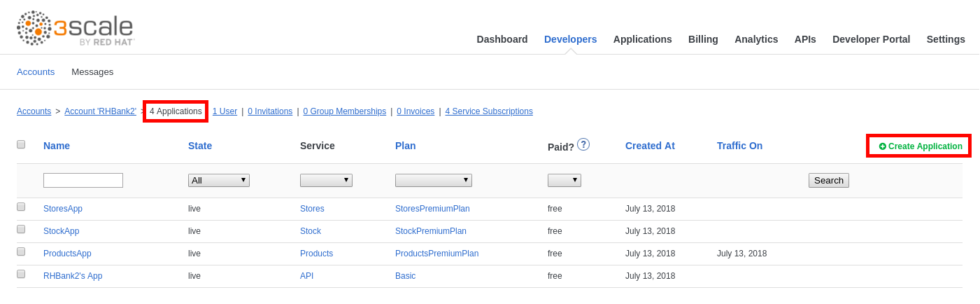Image resolution: width=980 pixels, height=304 pixels.
Task: Switch to the Messages tab
Action: click(x=92, y=71)
